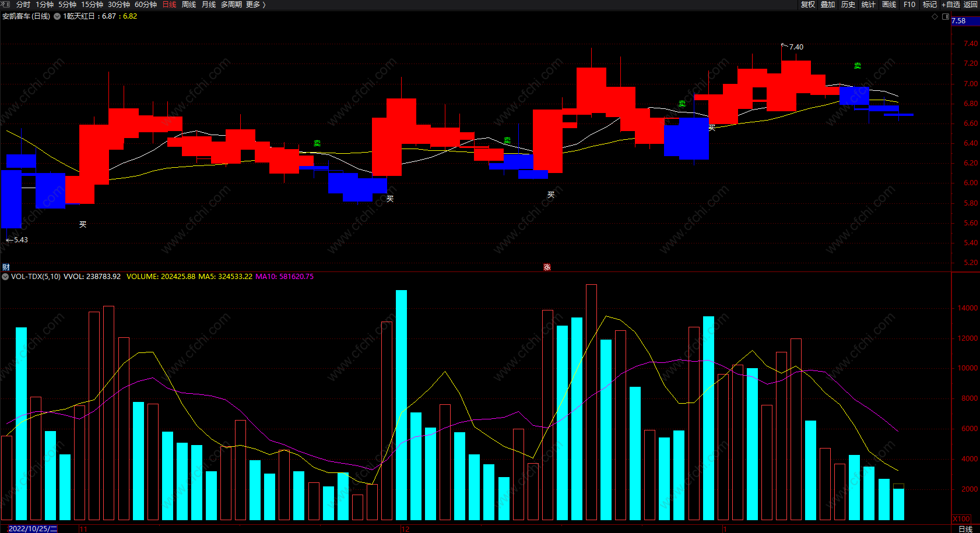This screenshot has height=533, width=980.
Task: Click the MA5: 324533.22 volume readout
Action: [x=226, y=277]
